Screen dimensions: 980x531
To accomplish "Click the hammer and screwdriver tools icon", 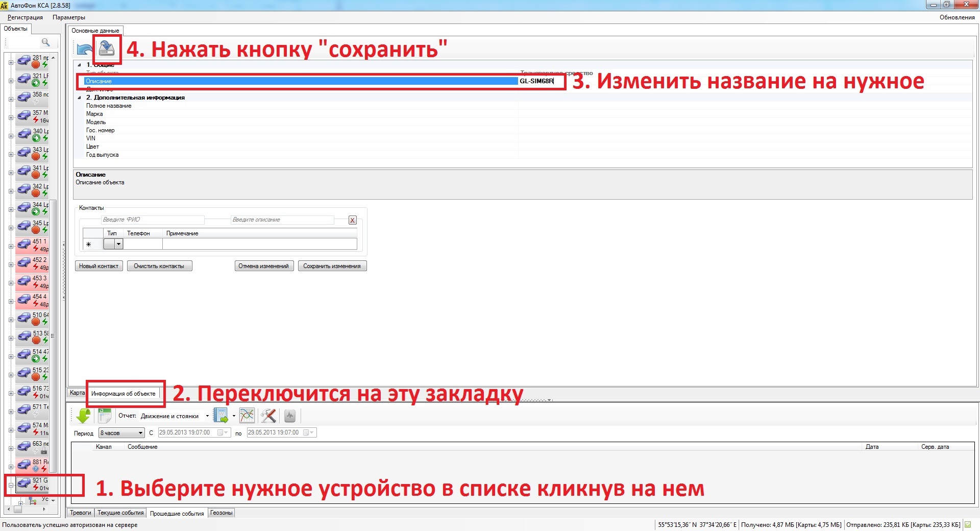I will pos(268,416).
